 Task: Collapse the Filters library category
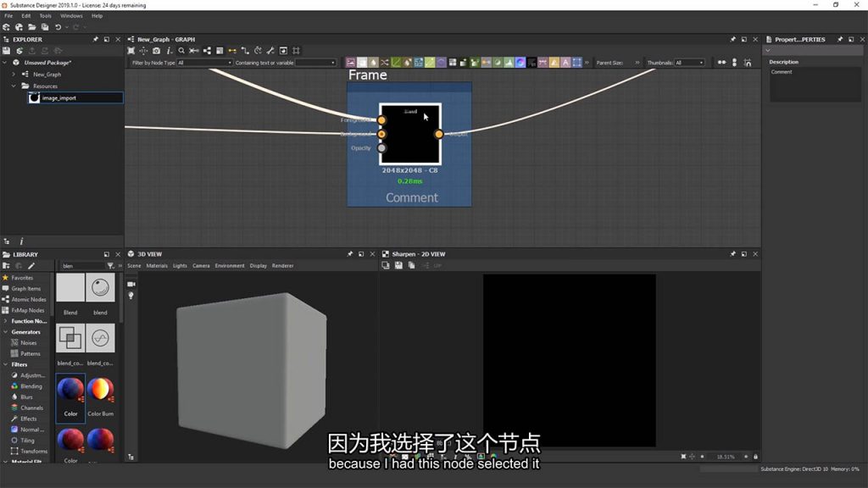[6, 364]
